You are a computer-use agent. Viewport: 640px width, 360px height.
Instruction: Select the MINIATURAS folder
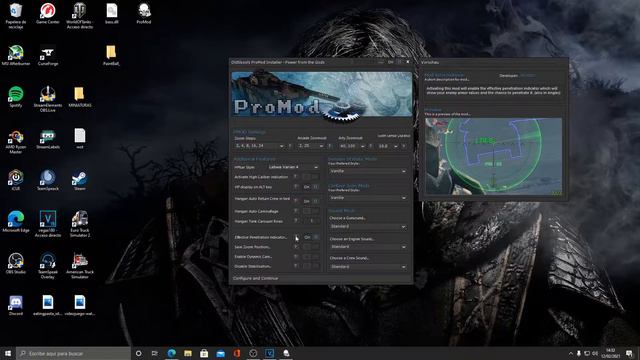[80, 97]
